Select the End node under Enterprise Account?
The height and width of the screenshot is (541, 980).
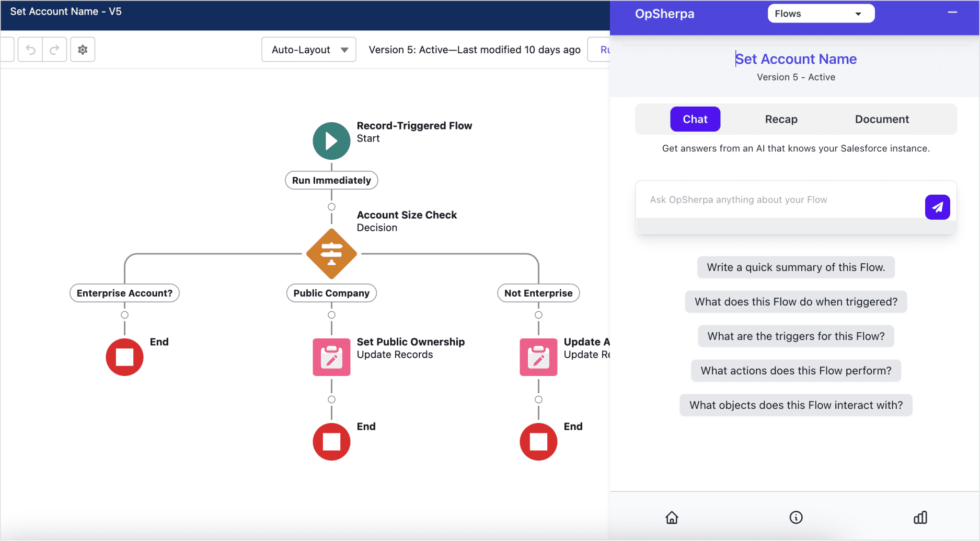(124, 357)
